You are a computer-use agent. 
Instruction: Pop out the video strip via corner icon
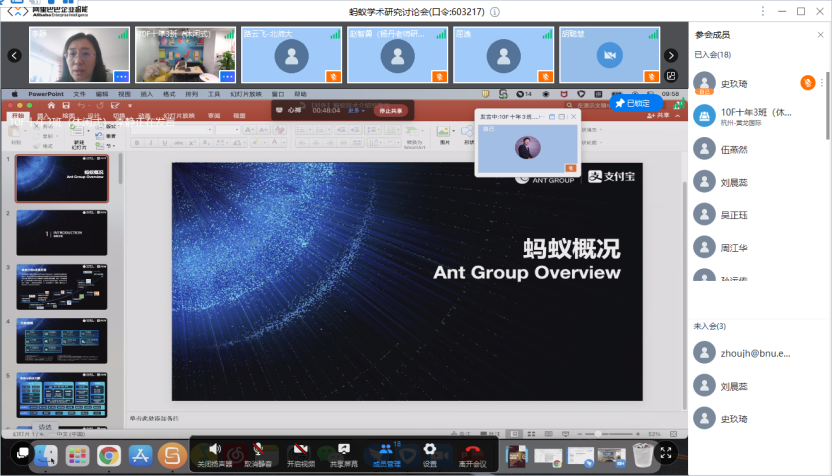[x=669, y=76]
